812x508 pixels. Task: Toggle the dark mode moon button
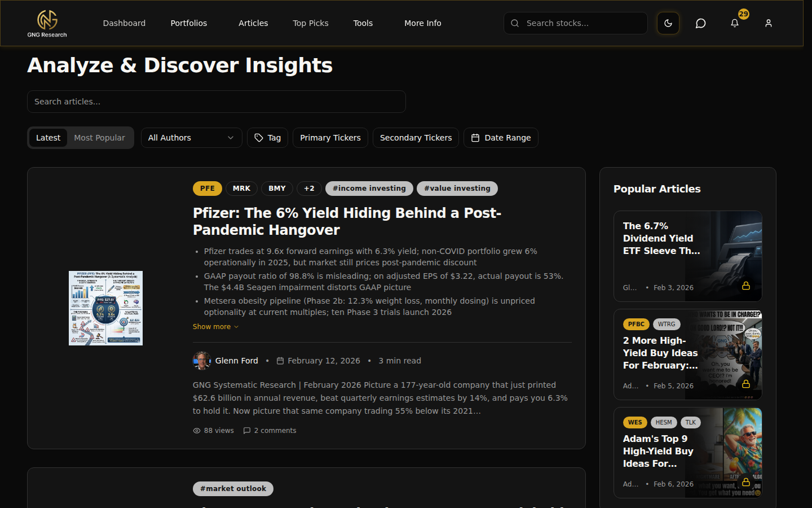668,23
